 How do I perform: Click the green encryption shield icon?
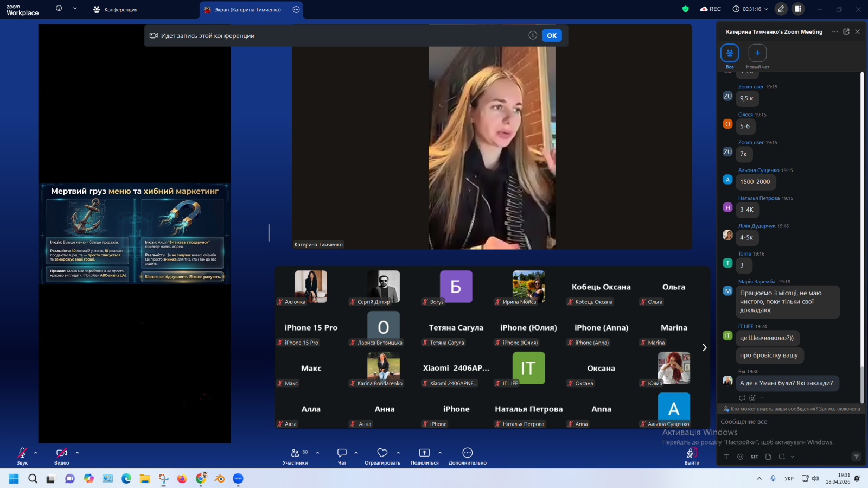click(x=685, y=9)
